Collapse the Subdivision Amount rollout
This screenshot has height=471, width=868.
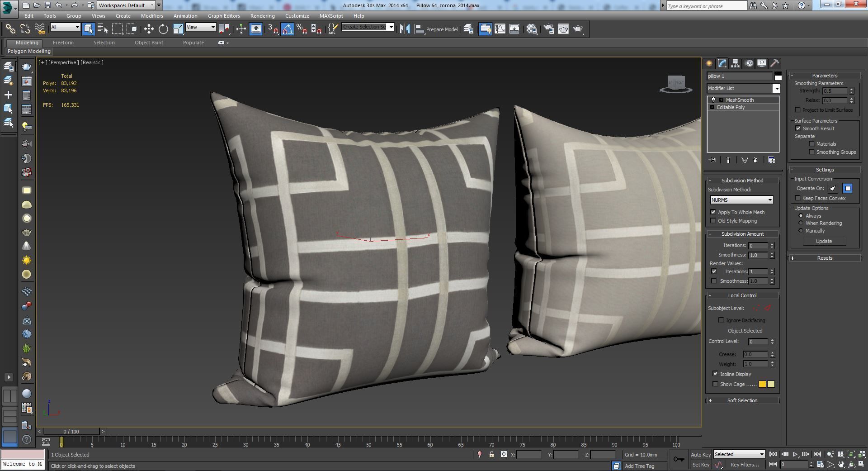[742, 234]
